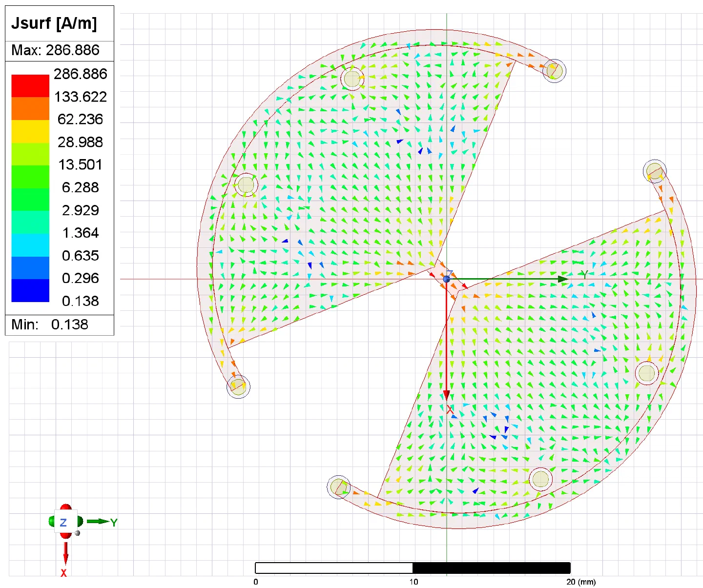Click the red X arrow of the orientation gizmo

pos(65,553)
